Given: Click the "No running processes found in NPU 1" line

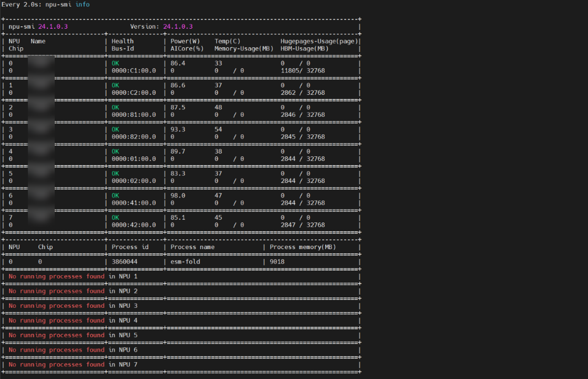Looking at the screenshot, I should 73,276.
